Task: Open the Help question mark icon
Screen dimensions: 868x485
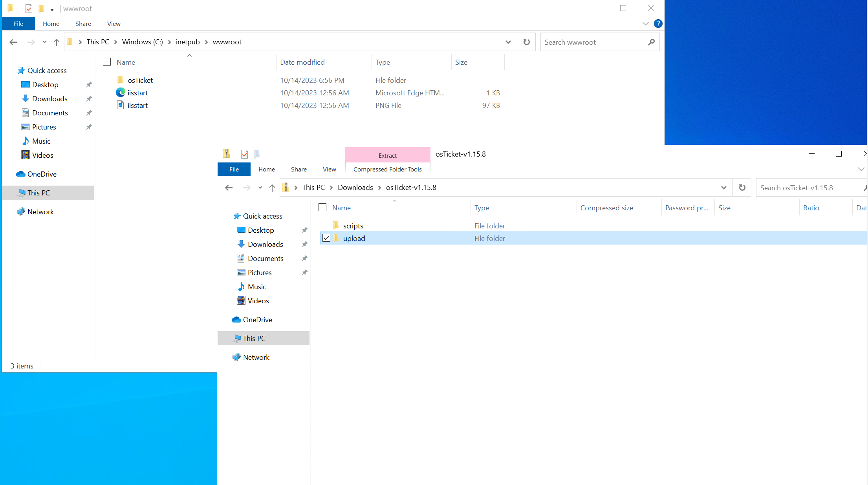Action: coord(658,24)
